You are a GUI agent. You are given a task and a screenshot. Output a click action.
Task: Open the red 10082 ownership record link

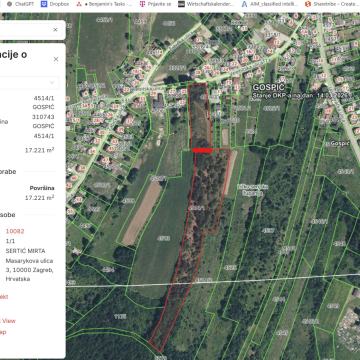pos(15,231)
